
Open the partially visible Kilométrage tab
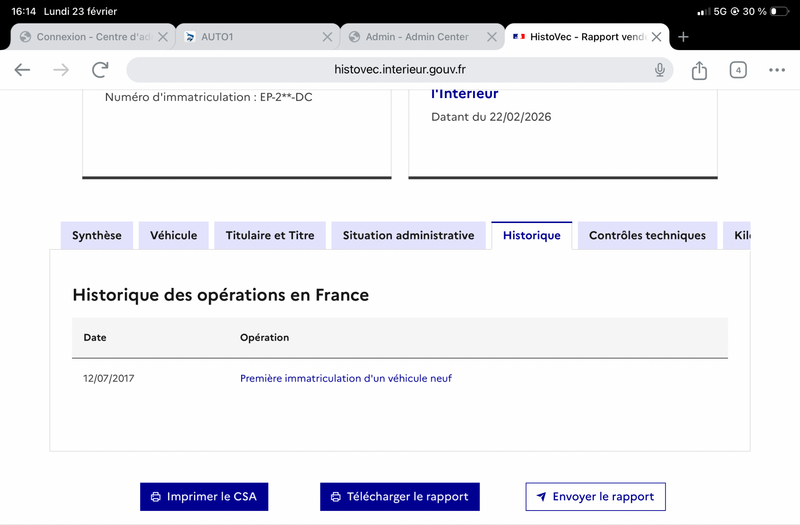[737, 235]
